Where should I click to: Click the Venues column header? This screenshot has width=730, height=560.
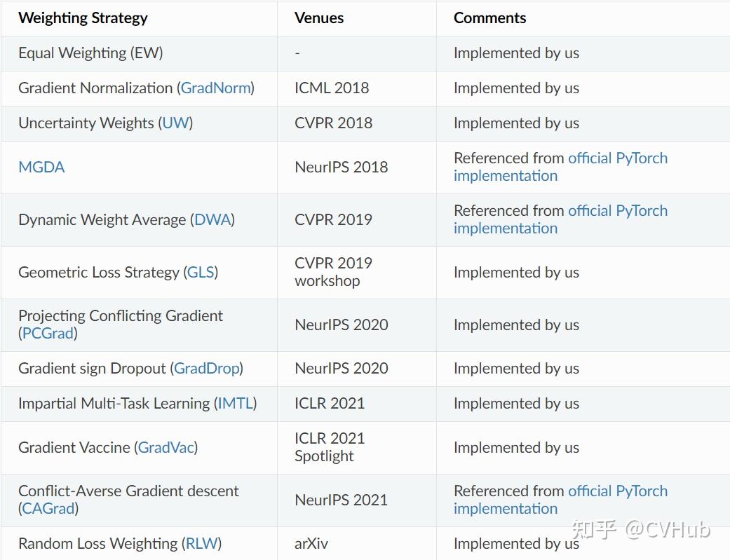tap(319, 18)
